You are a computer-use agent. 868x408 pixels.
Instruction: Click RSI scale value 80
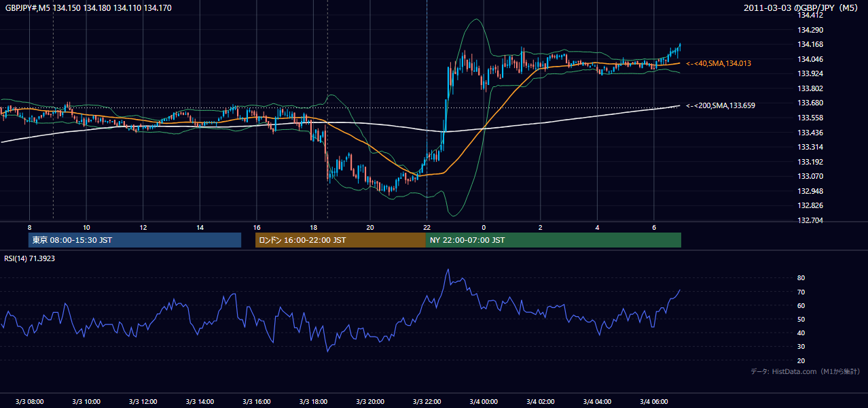(801, 278)
